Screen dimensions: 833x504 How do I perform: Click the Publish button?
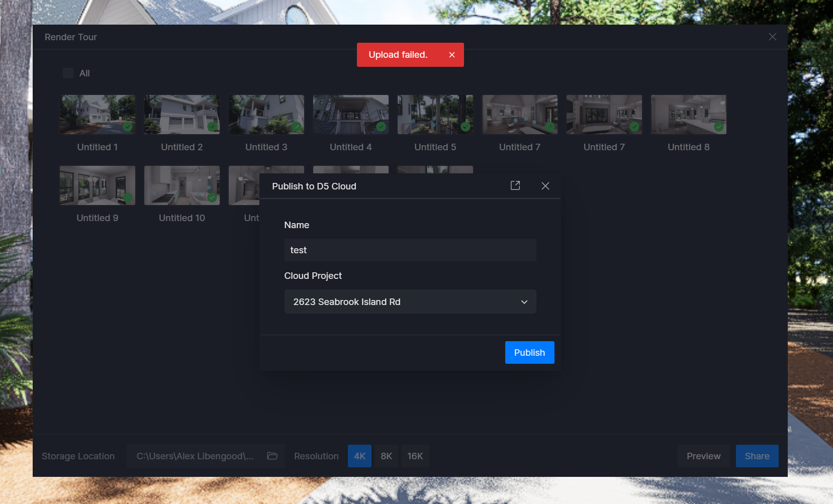[529, 352]
